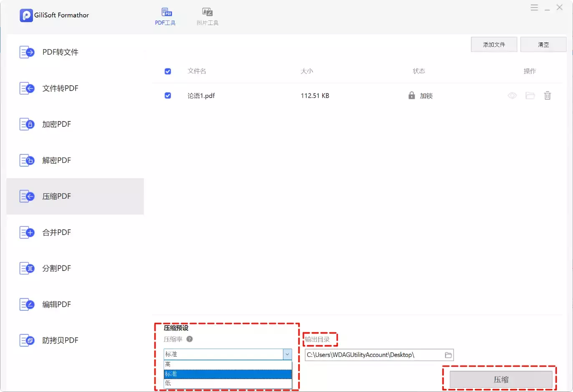Expand the 压缩率 dropdown
Screen dimensions: 573x392
click(x=287, y=354)
